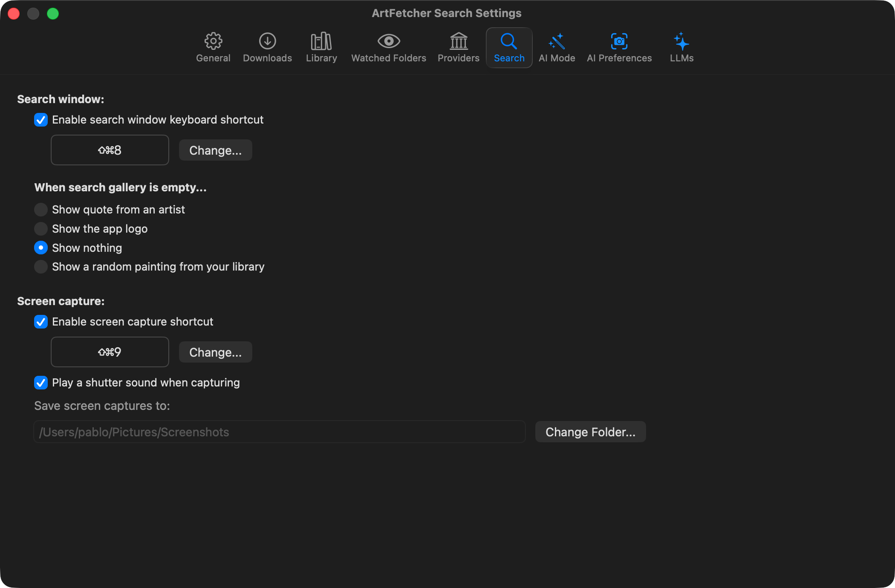
Task: Click the ⇧⌘9 shortcut recorder field
Action: tap(110, 352)
